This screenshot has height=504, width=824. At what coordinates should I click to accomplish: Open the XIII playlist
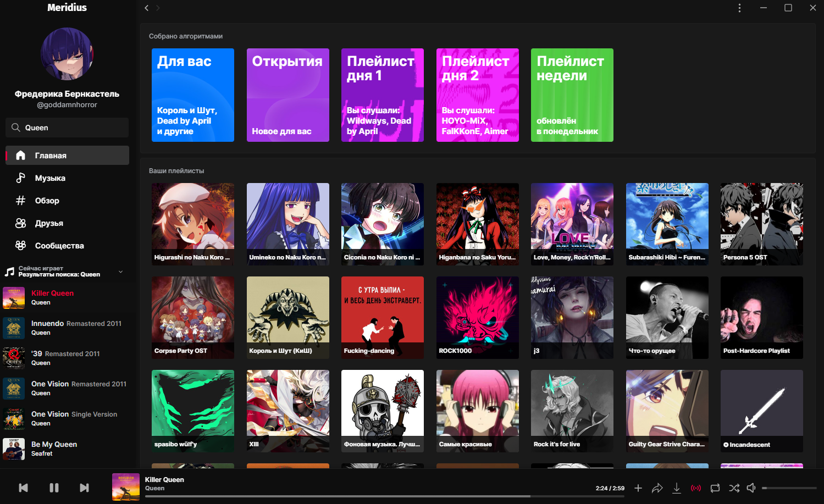click(x=288, y=411)
